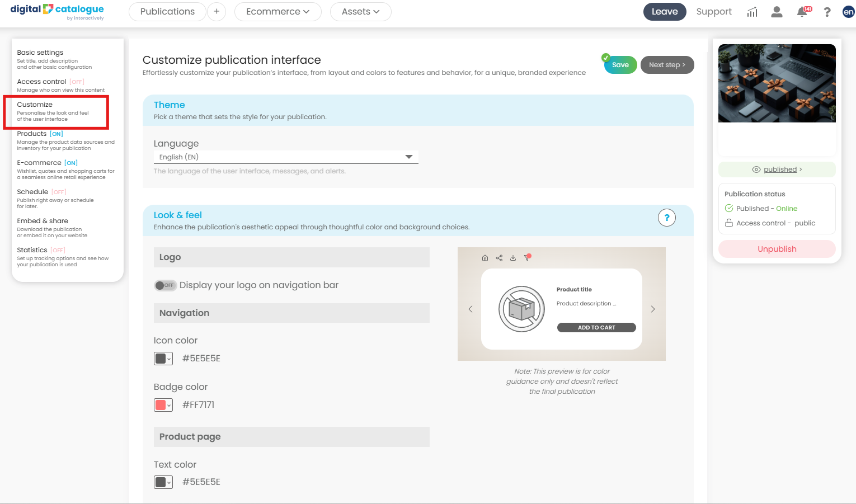
Task: Click the preview next arrow chevron
Action: 652,309
